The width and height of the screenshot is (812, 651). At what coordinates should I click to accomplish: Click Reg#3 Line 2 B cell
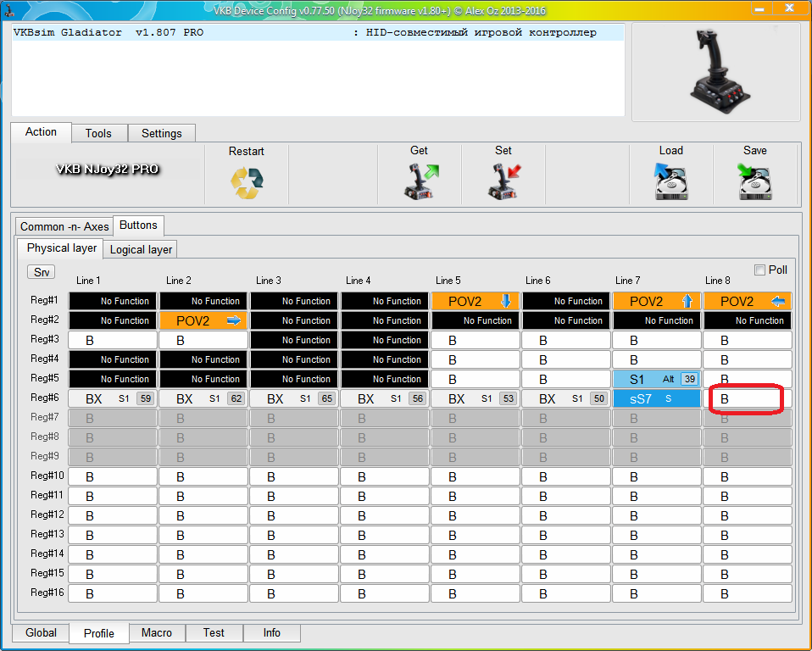[x=203, y=340]
